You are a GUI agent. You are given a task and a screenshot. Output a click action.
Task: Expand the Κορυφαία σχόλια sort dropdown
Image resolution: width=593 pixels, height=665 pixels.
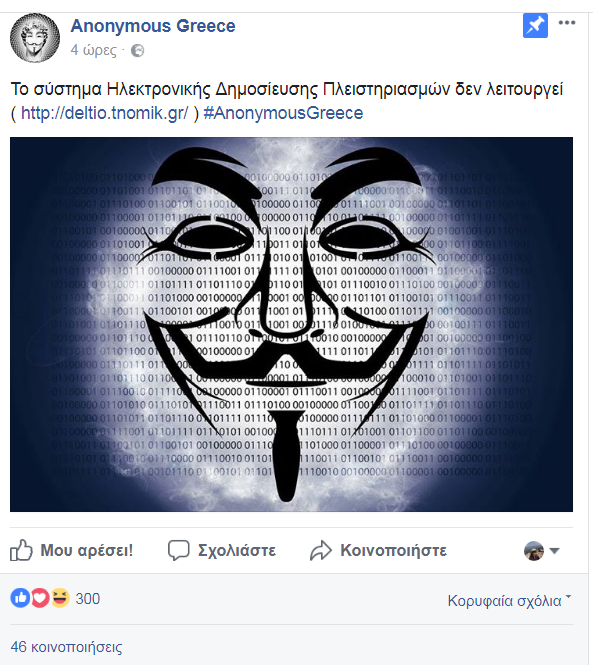coord(509,601)
